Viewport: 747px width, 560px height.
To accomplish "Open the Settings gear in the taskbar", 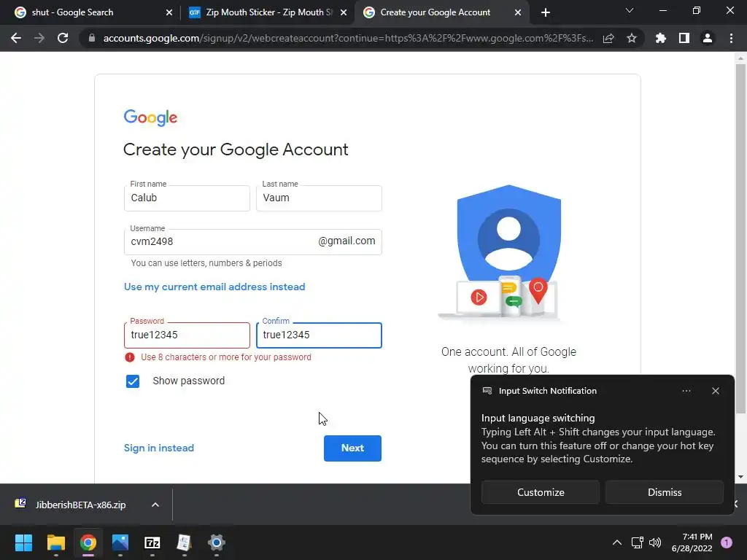I will [x=216, y=542].
